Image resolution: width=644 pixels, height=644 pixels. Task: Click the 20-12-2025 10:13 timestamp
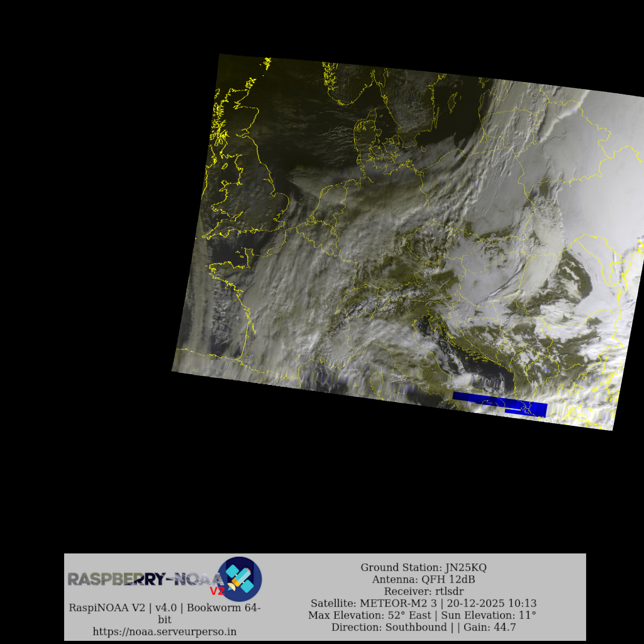pyautogui.click(x=492, y=603)
